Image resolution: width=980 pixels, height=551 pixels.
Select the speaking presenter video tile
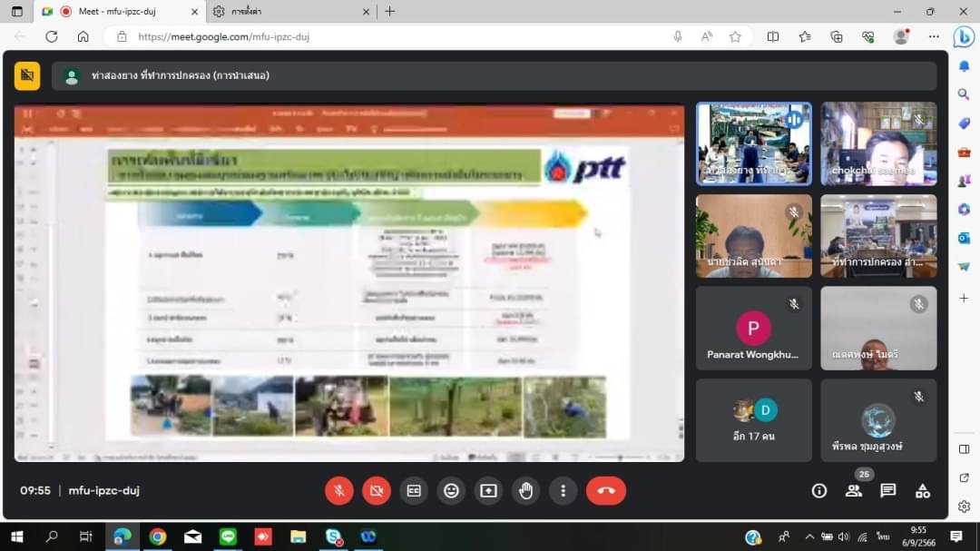pyautogui.click(x=754, y=143)
